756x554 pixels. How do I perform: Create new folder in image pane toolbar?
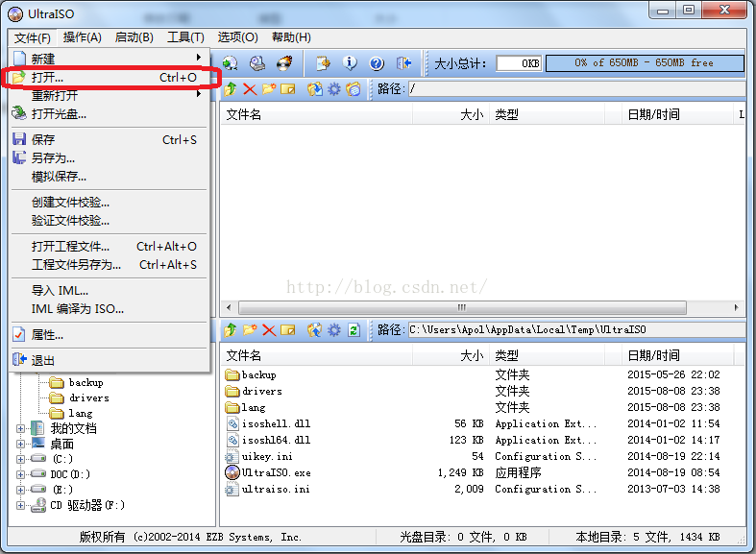tap(269, 89)
